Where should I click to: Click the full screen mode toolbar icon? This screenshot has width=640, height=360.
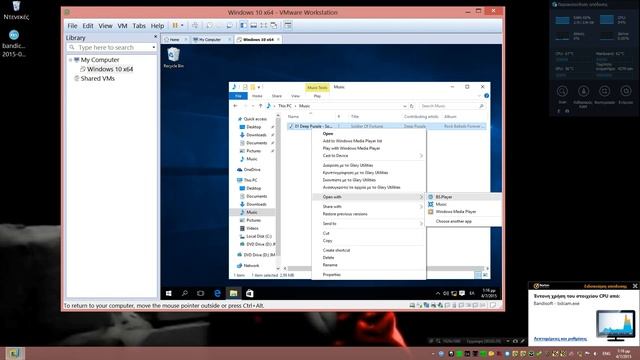264,25
